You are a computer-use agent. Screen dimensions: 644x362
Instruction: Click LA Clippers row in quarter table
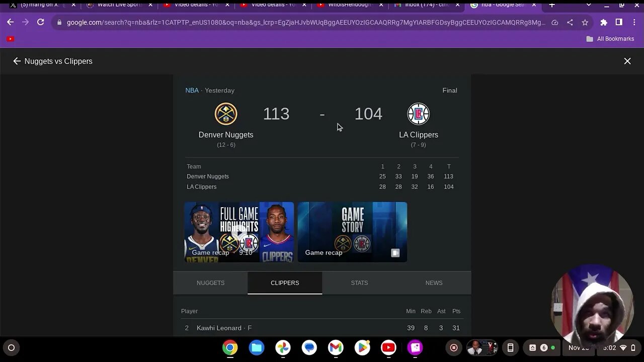[322, 187]
